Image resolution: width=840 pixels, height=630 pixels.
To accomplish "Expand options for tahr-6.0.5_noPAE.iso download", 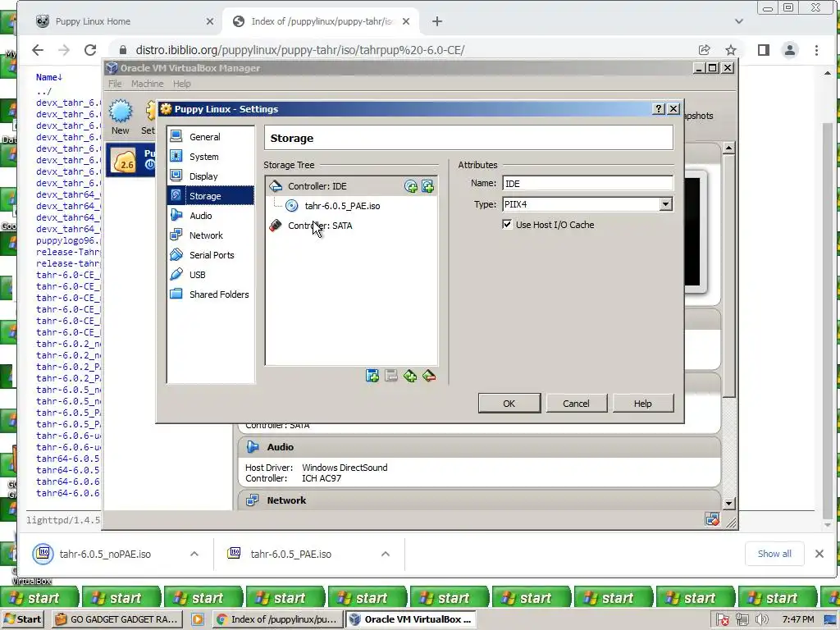I will tap(194, 554).
